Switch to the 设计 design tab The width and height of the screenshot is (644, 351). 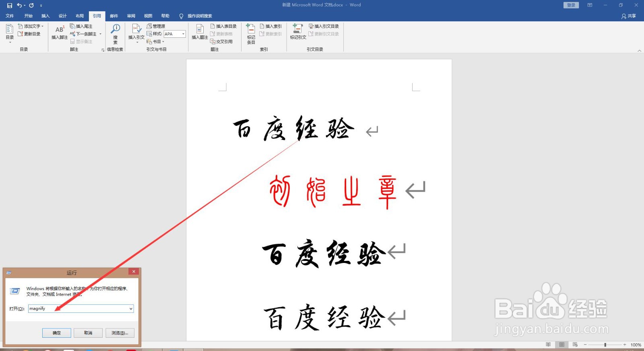point(62,16)
